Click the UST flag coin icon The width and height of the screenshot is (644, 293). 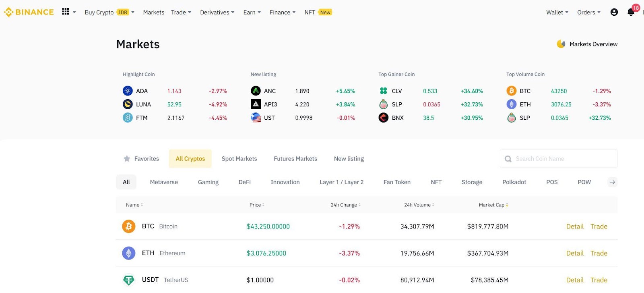pos(256,118)
